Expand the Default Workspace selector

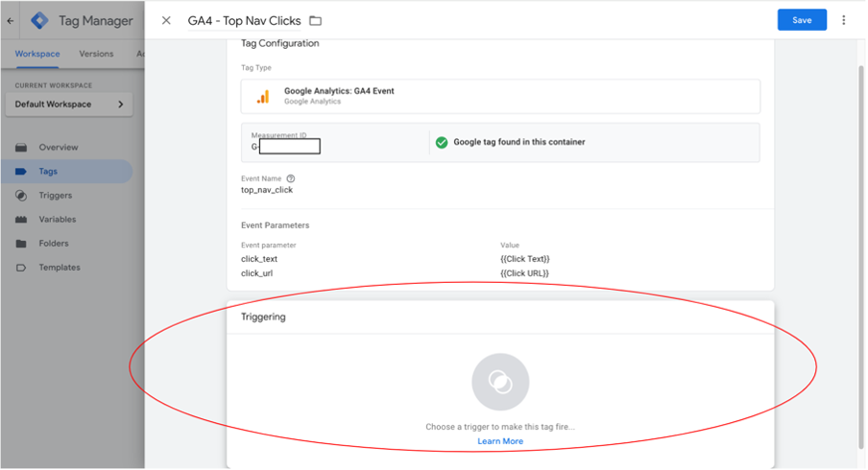(x=69, y=104)
